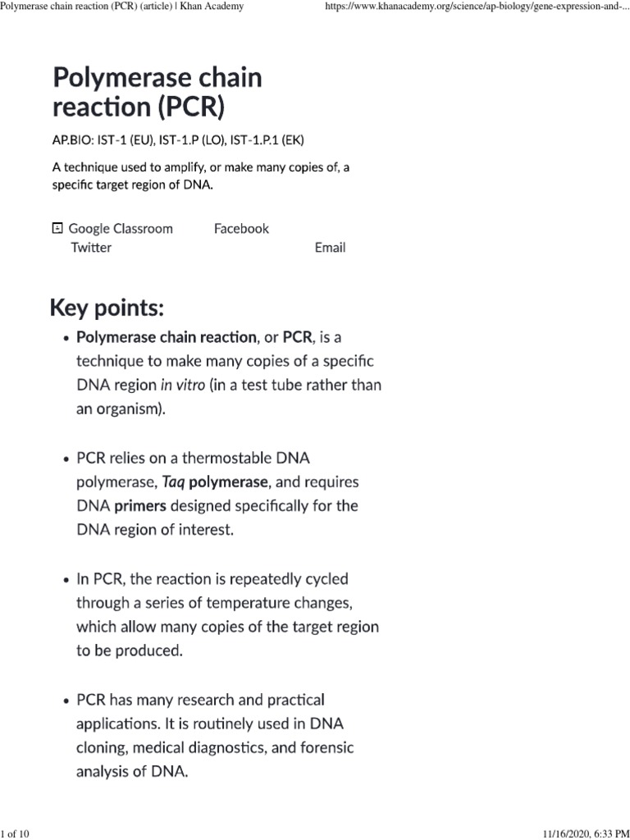
Task: Click the "Polymerase chain reaction (PCR)" main heading
Action: pyautogui.click(x=157, y=93)
